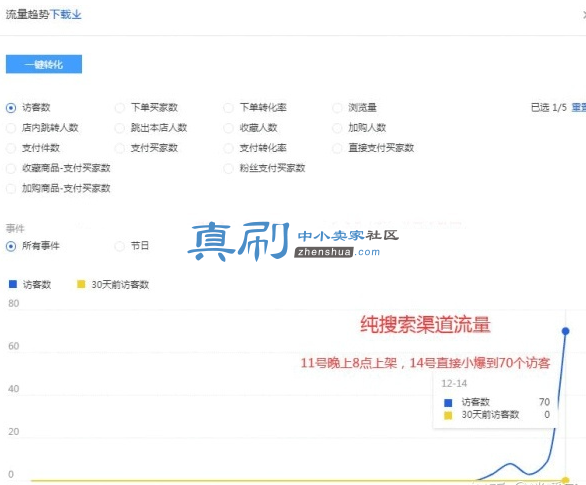Select 所有事件 under event filter
Image resolution: width=586 pixels, height=485 pixels.
click(11, 246)
